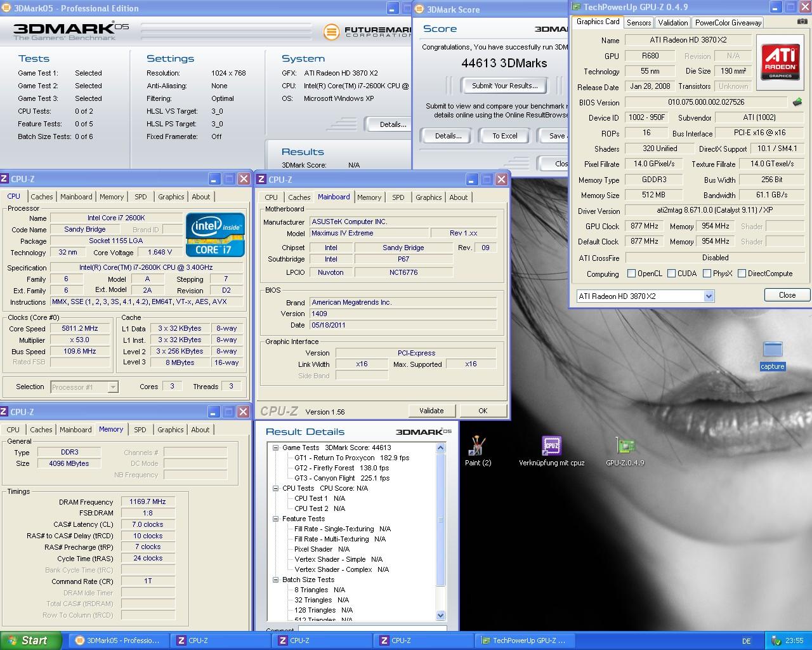Open the GPU-Z.0.4.9 desktop icon
Screen dimensions: 812x650
625,451
